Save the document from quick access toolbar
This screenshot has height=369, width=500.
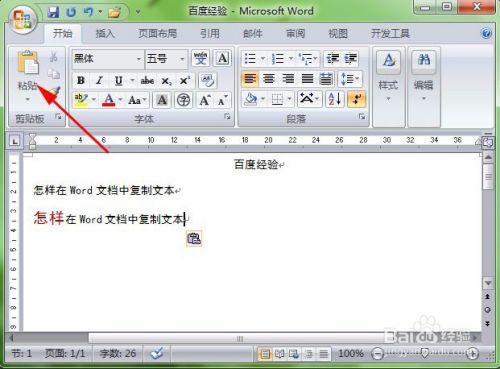click(53, 13)
